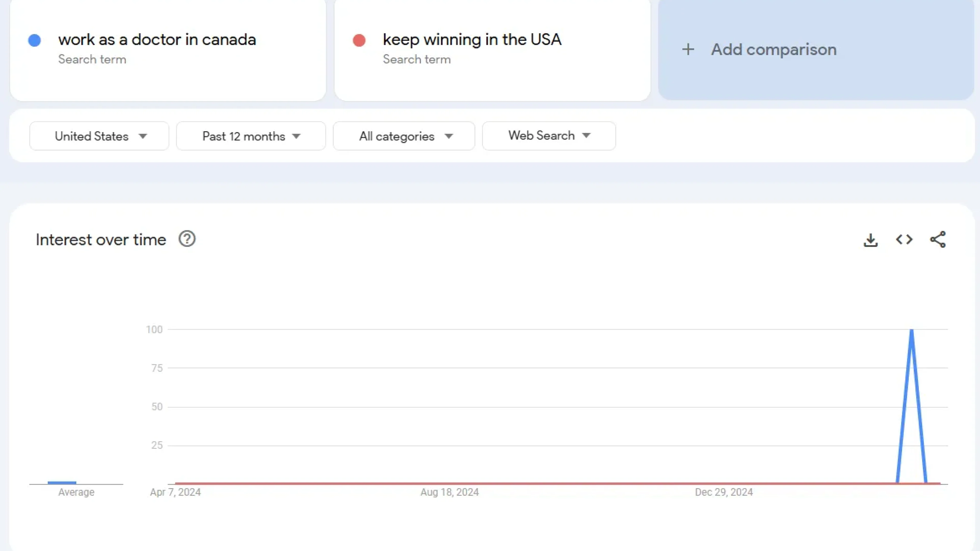
Task: Expand the Web Search type dropdown
Action: coord(549,136)
